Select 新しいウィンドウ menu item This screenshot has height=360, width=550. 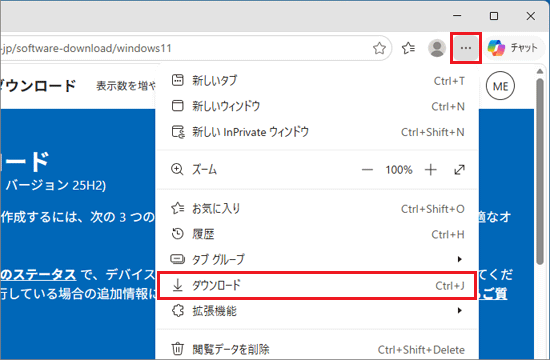(318, 106)
